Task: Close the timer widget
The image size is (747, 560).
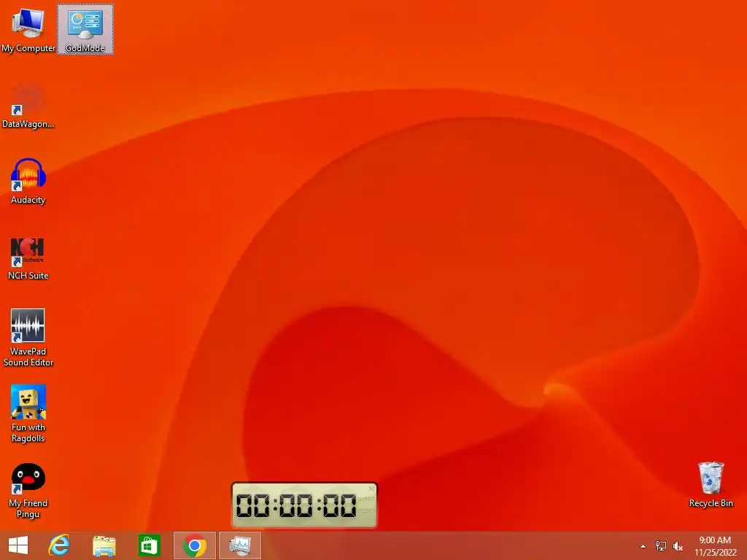Action: click(x=371, y=489)
